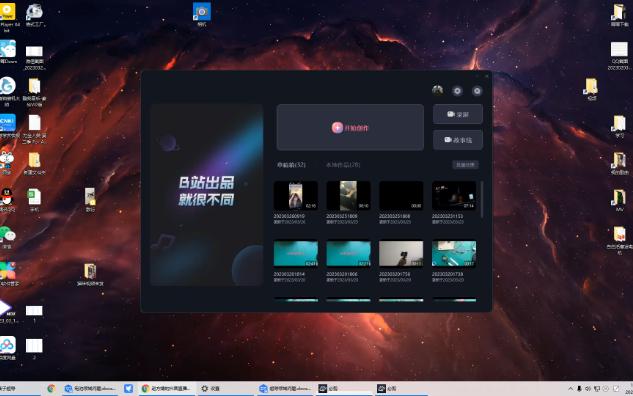Screen dimensions: 633x396
Task: Open the 唧唧Down desktop icon
Action: point(8,52)
